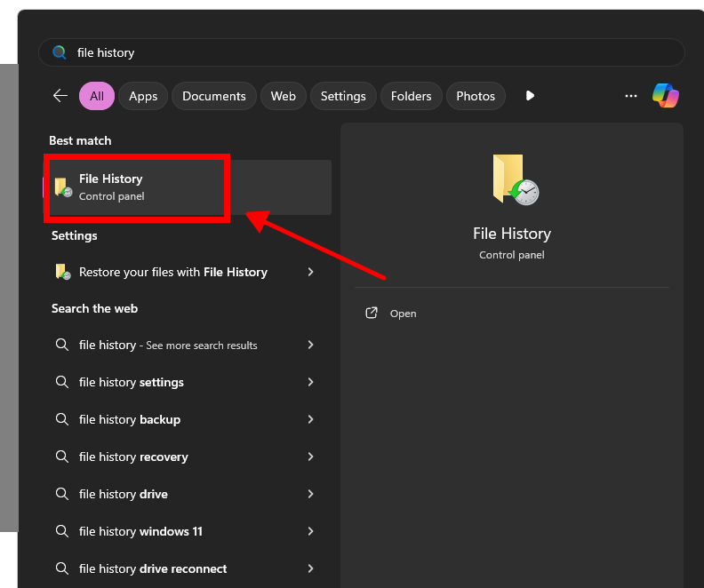Expand the file history backup suggestion chevron
The width and height of the screenshot is (704, 588).
pyautogui.click(x=310, y=420)
